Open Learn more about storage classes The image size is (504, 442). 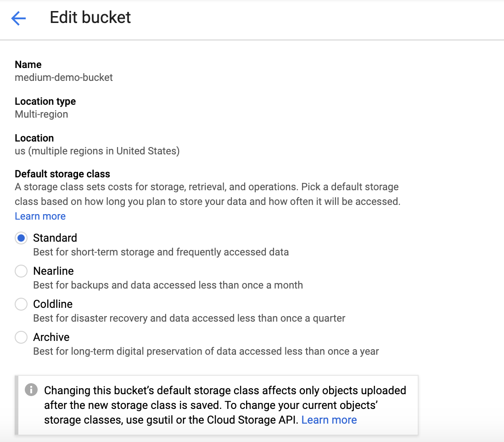40,216
